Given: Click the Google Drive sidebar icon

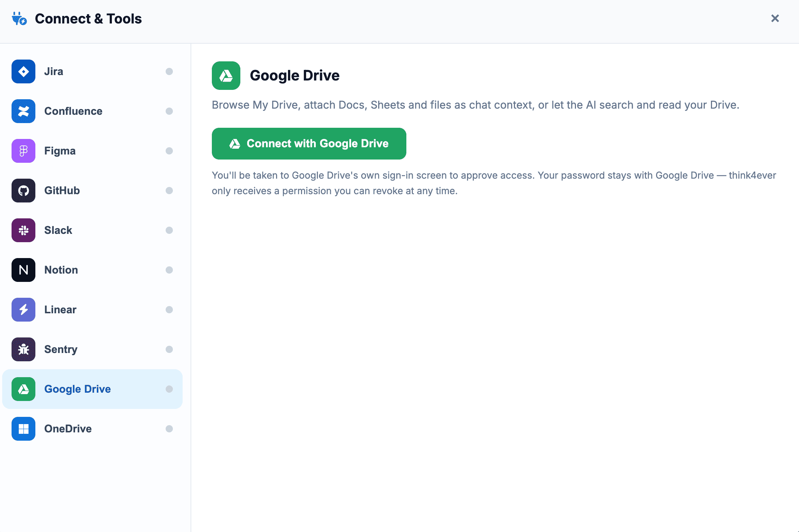Looking at the screenshot, I should [23, 389].
